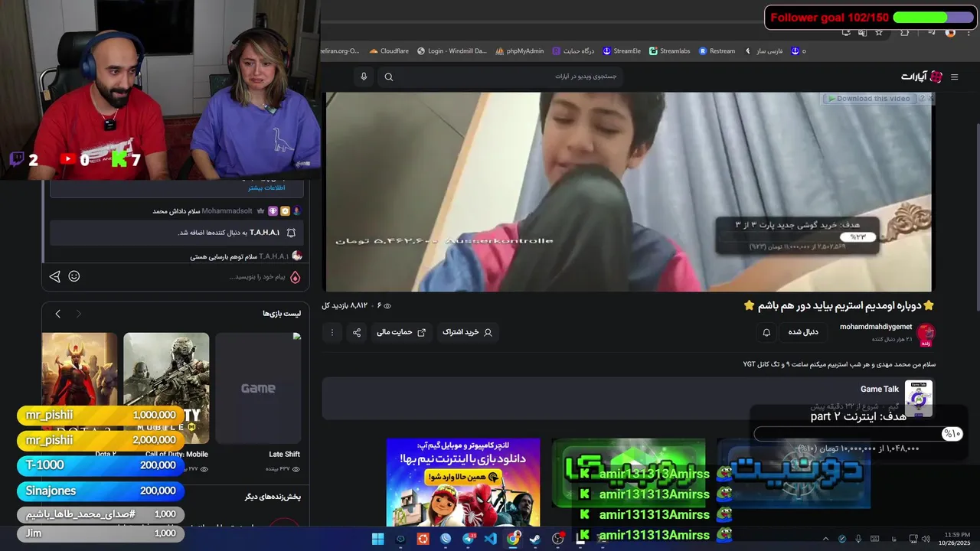Click the notification bell beside follow button
Screen dimensions: 980x551
point(766,332)
